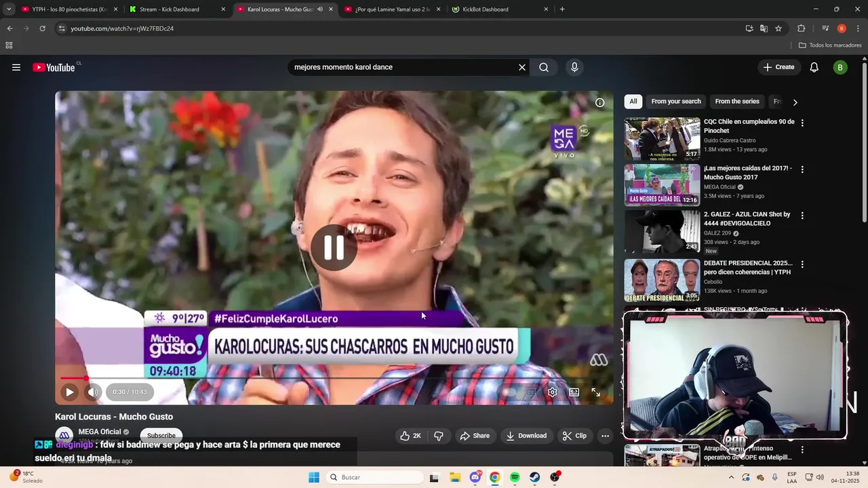Translate this page icon
This screenshot has height=488, width=868.
(x=764, y=28)
